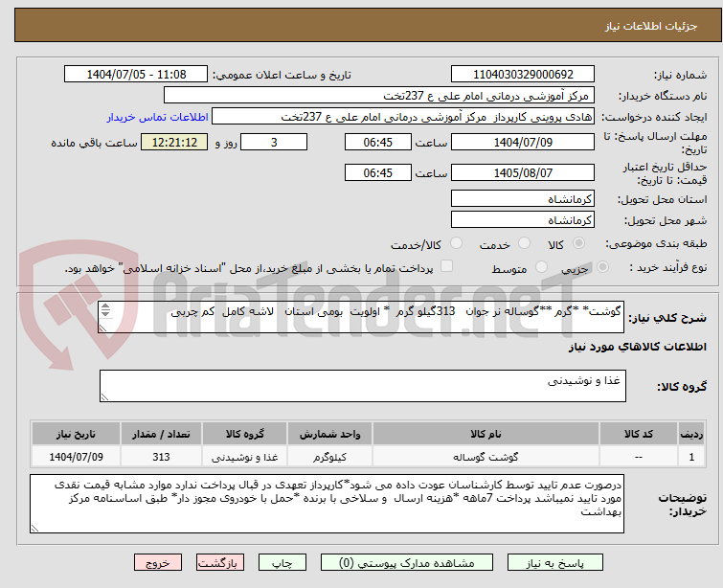
Task: Click the remaining days field showing 3
Action: pyautogui.click(x=274, y=142)
